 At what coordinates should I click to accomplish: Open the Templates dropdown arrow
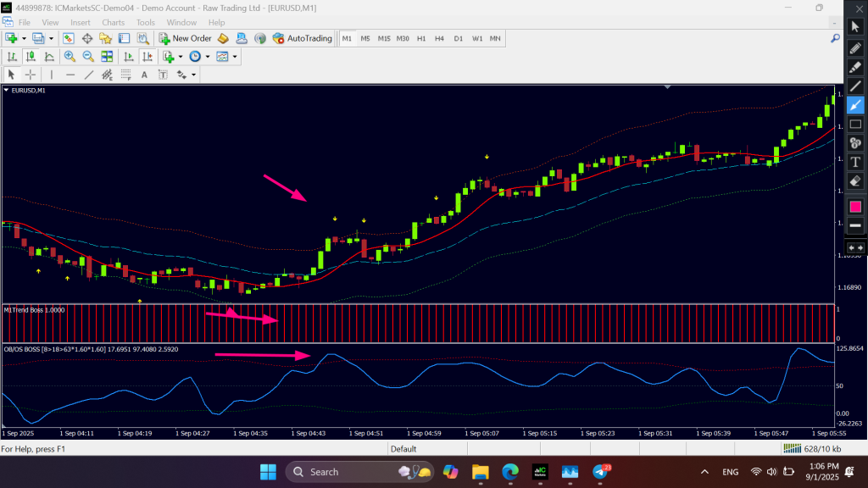pos(235,57)
